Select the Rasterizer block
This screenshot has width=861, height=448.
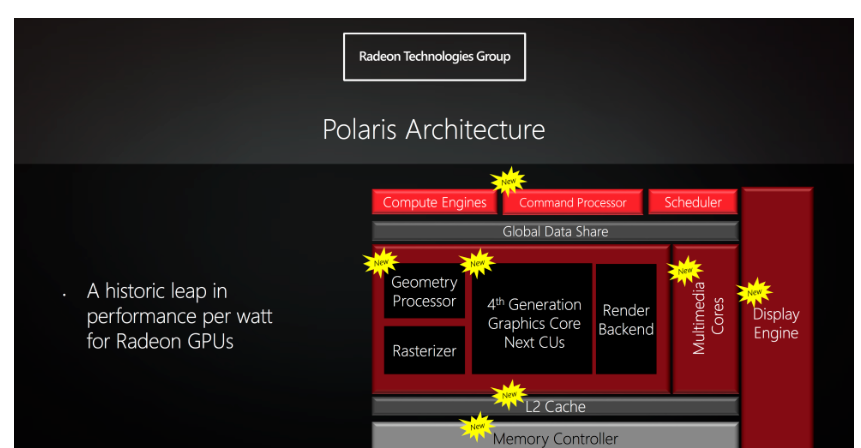tap(424, 350)
